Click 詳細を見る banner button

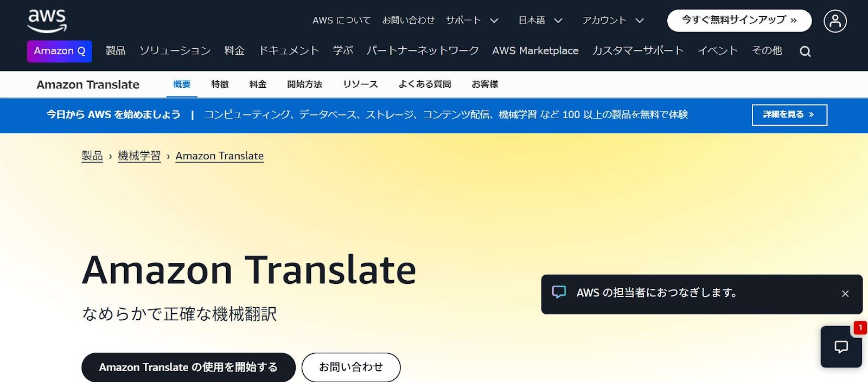[789, 115]
